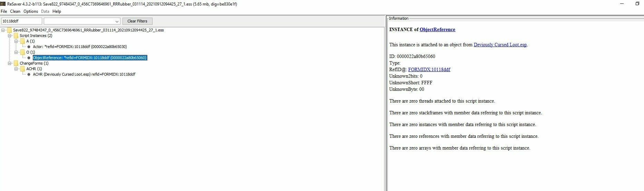644x191 pixels.
Task: Select the Actor refid 0000022a80b65030 item
Action: pos(80,47)
